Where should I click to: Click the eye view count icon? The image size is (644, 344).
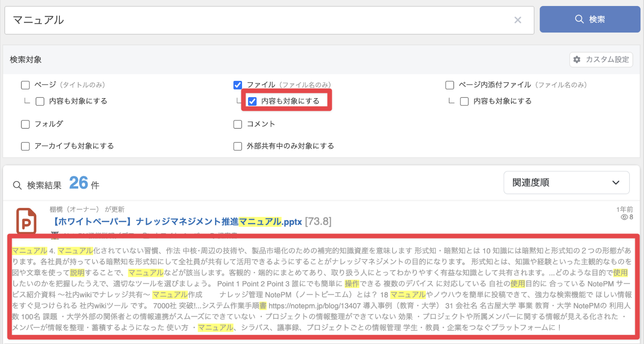coord(624,217)
